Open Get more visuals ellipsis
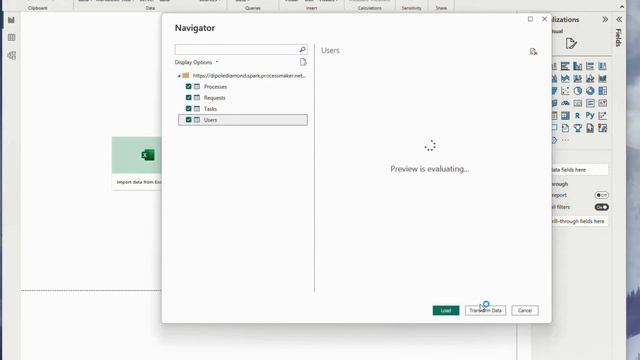Image resolution: width=640 pixels, height=360 pixels. [x=565, y=140]
